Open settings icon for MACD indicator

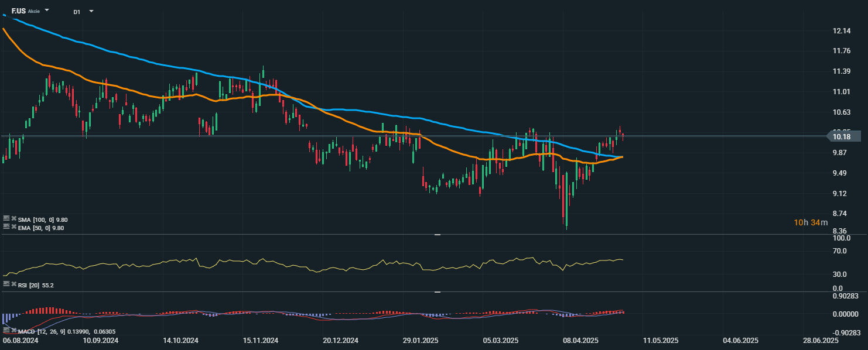click(x=6, y=331)
